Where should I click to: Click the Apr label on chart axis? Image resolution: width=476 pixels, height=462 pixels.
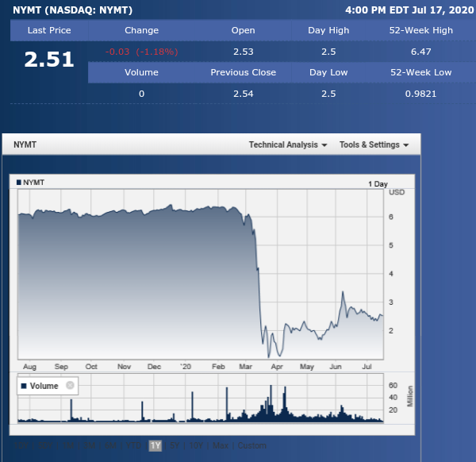click(277, 367)
